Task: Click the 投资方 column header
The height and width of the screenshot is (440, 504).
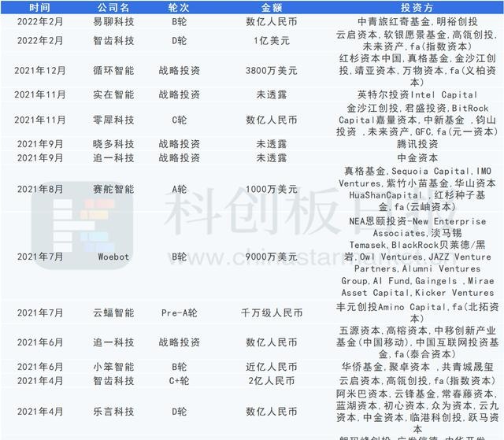Action: click(417, 7)
